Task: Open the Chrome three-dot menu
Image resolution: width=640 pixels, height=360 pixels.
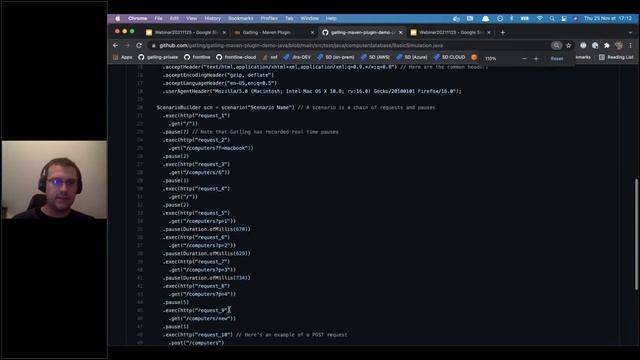Action: click(x=630, y=45)
